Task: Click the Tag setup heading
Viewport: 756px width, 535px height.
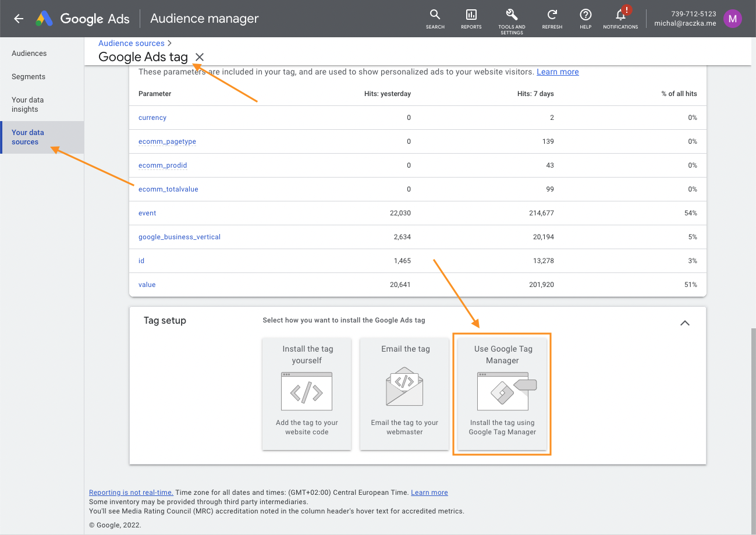Action: click(165, 321)
